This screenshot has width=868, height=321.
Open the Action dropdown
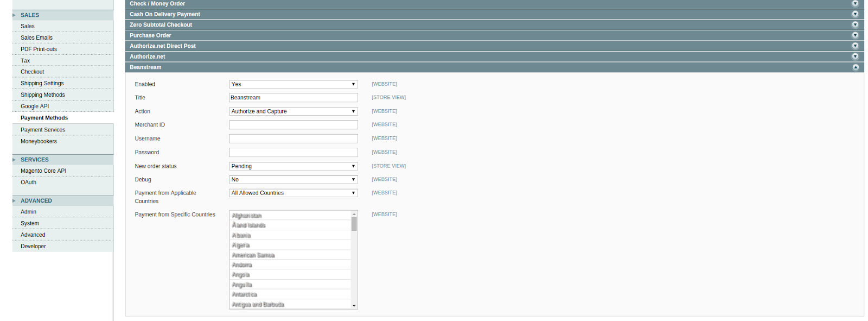pos(293,111)
